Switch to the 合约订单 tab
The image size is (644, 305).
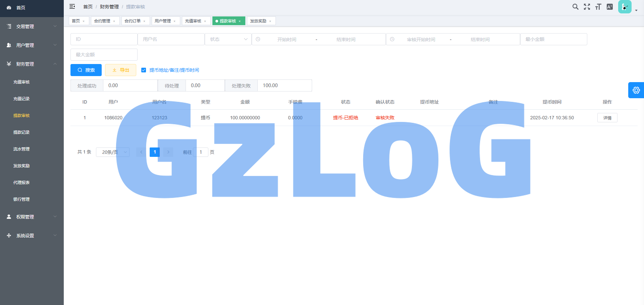pyautogui.click(x=133, y=21)
